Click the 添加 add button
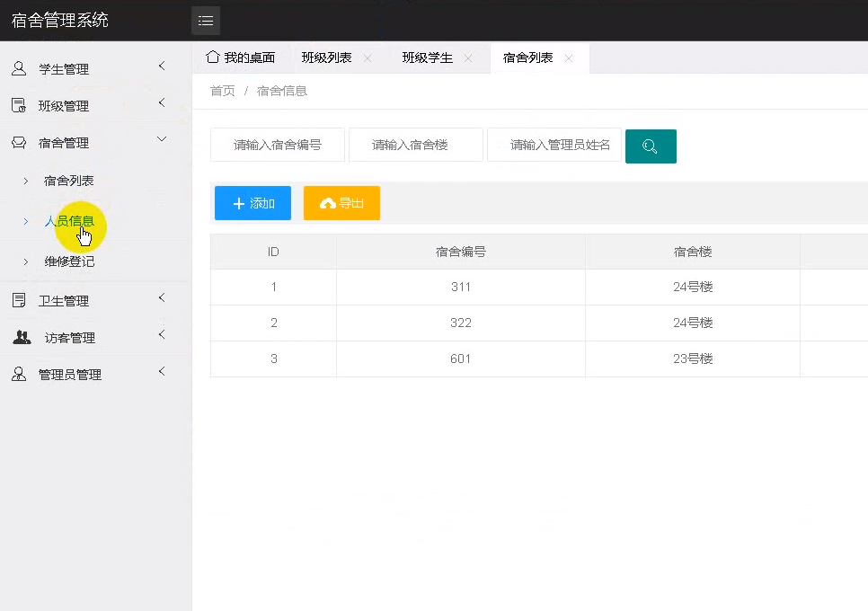The image size is (868, 611). coord(253,203)
